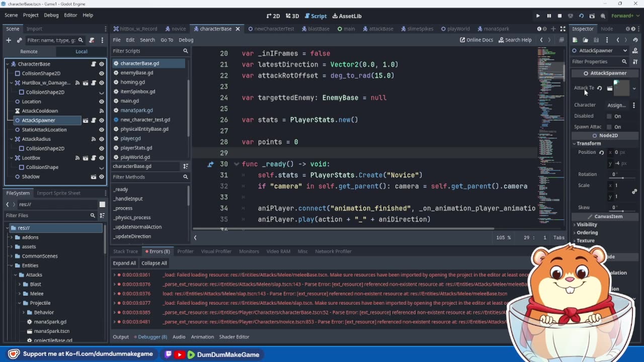Toggle visibility of the CharacterBase node

pyautogui.click(x=102, y=64)
